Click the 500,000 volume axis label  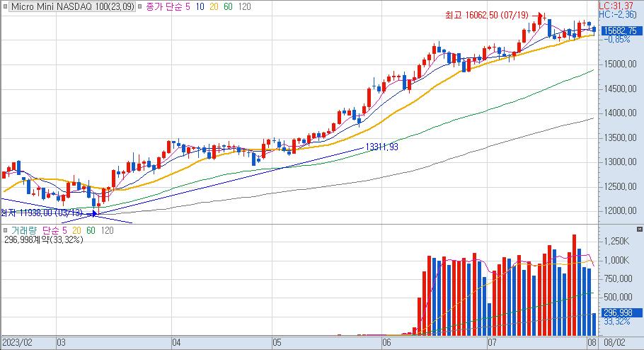pyautogui.click(x=618, y=297)
